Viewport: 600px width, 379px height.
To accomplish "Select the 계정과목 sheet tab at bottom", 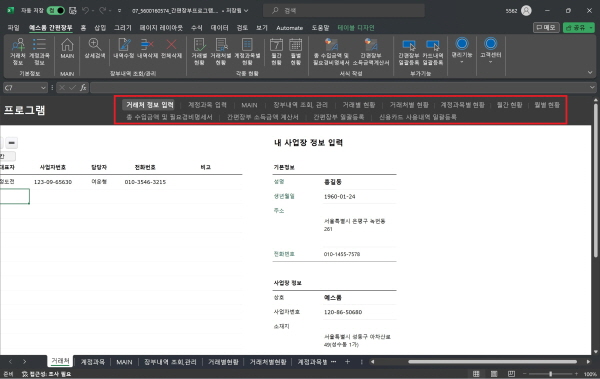I will pos(93,362).
